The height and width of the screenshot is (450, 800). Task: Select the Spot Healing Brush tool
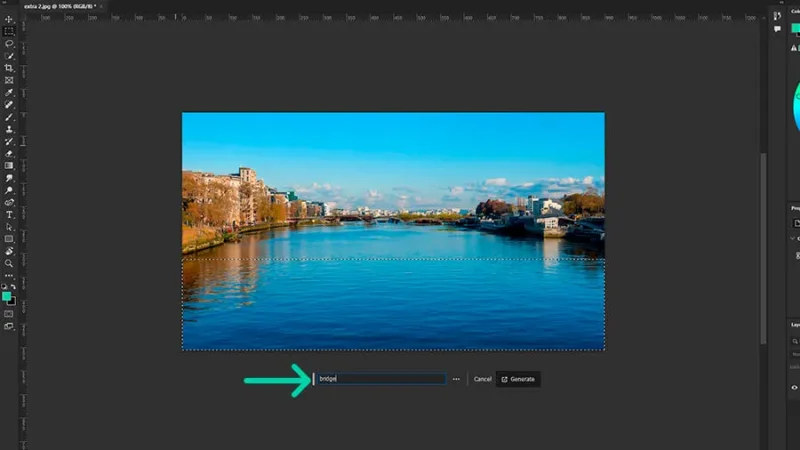click(9, 105)
